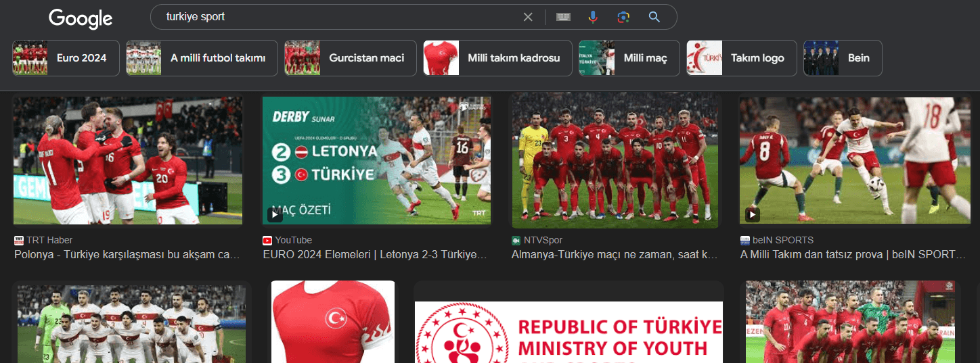This screenshot has height=363, width=980.
Task: Filter by Gurcistan maci chip
Action: (350, 58)
